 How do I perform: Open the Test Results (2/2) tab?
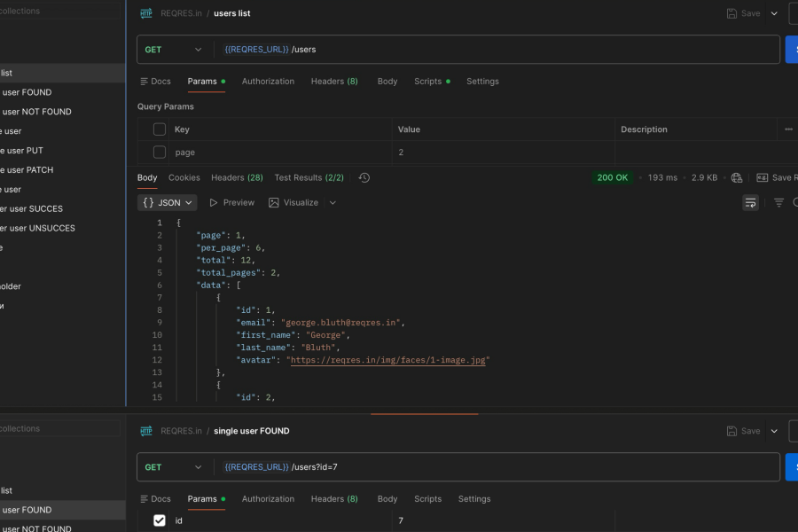[309, 177]
